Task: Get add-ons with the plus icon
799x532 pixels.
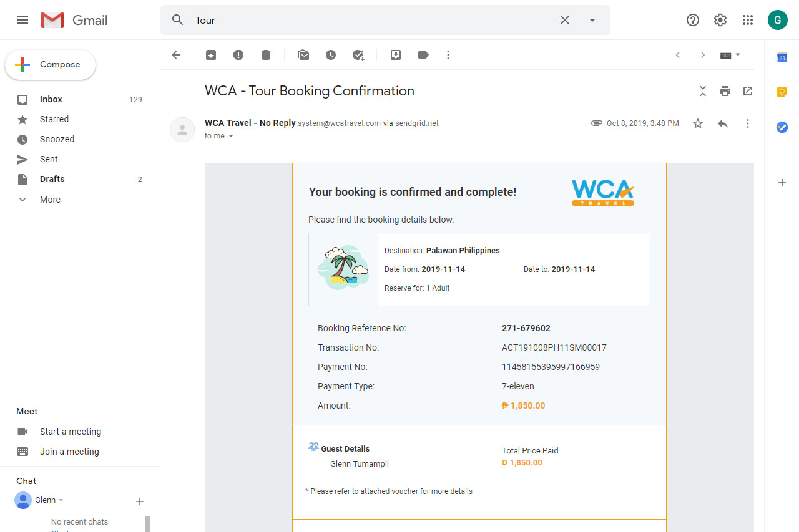Action: tap(782, 183)
